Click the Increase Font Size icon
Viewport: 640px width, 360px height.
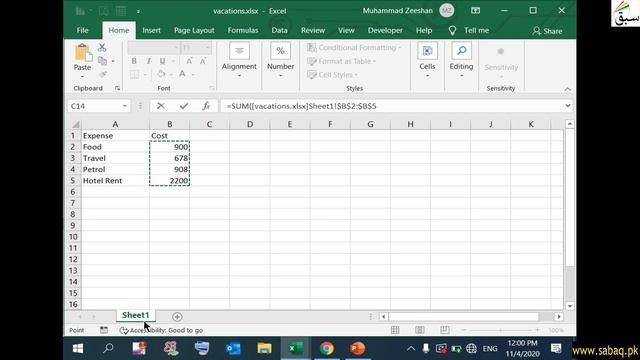click(189, 61)
